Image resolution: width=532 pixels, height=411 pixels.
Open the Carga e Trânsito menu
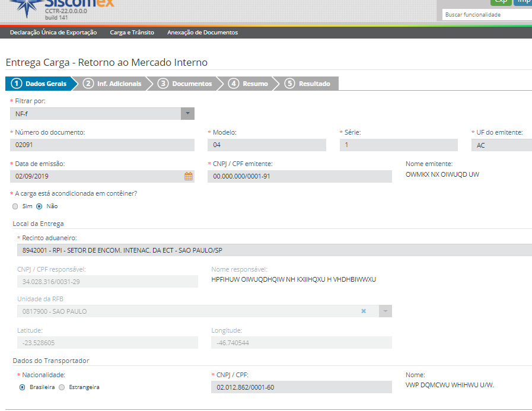[x=132, y=33]
